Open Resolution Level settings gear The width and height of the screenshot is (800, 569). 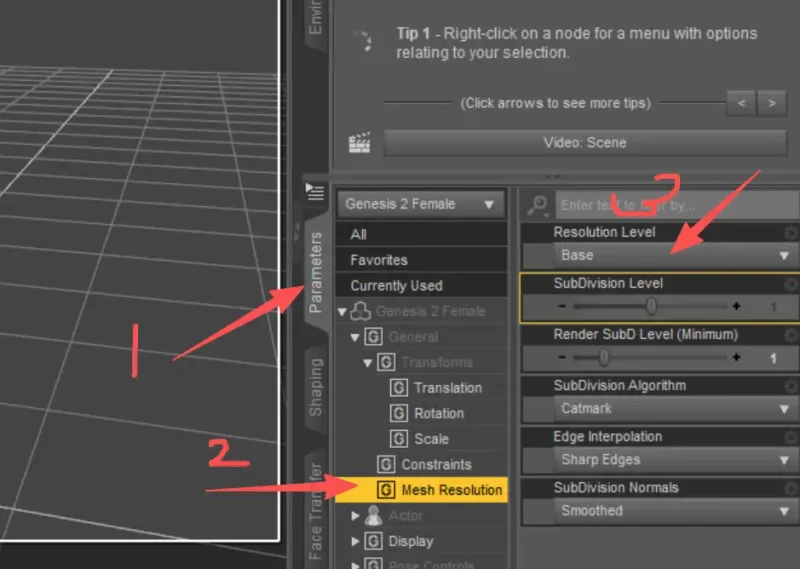(x=791, y=233)
